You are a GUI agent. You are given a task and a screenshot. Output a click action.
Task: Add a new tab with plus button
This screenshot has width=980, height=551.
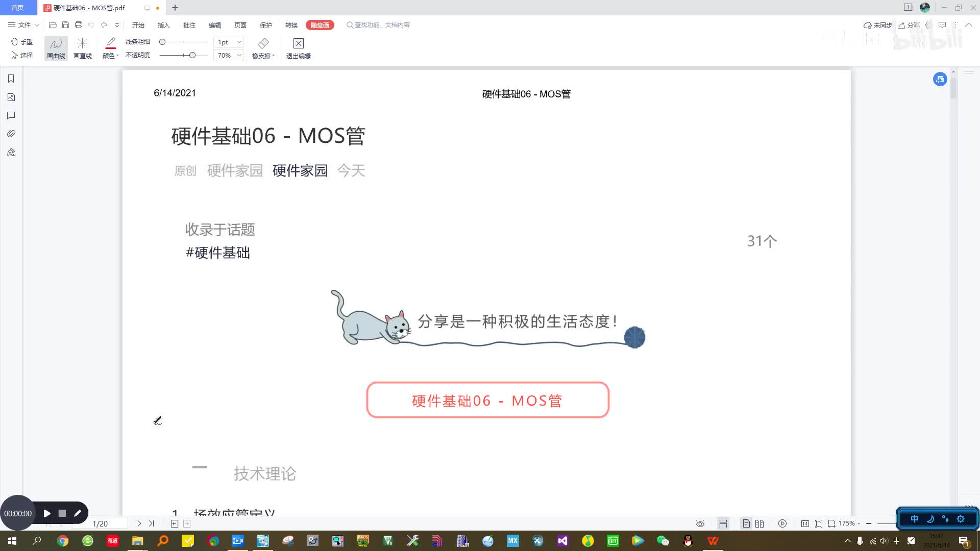175,8
